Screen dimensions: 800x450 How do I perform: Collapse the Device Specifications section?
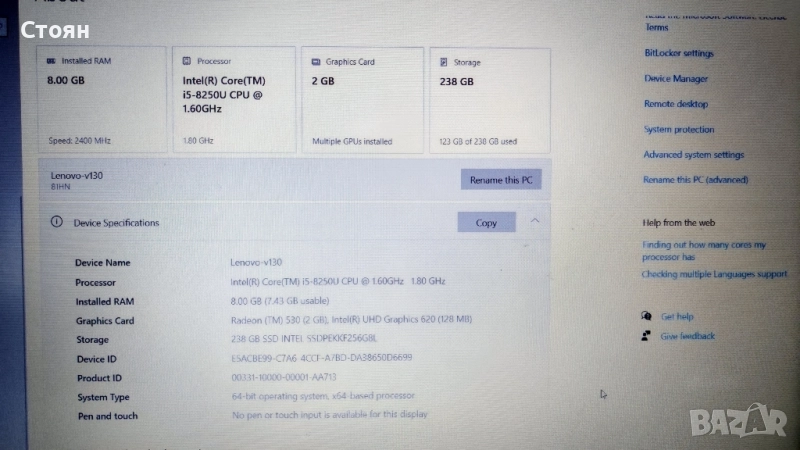535,221
